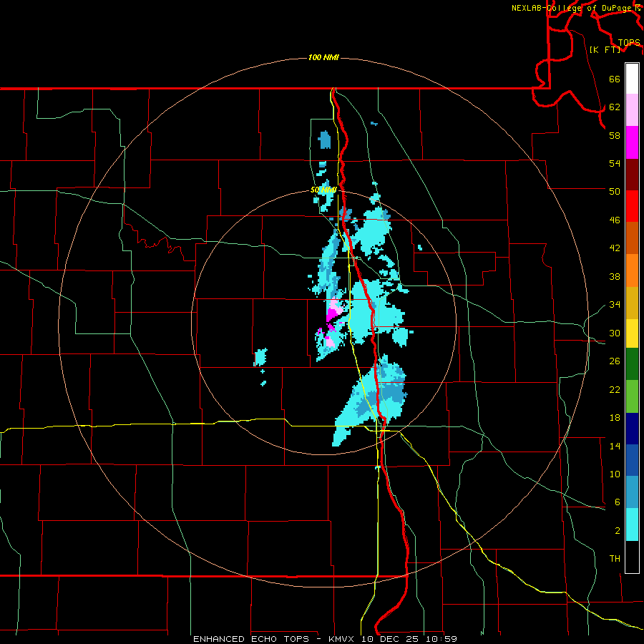Click the 58 legend value
This screenshot has width=644, height=644.
615,135
